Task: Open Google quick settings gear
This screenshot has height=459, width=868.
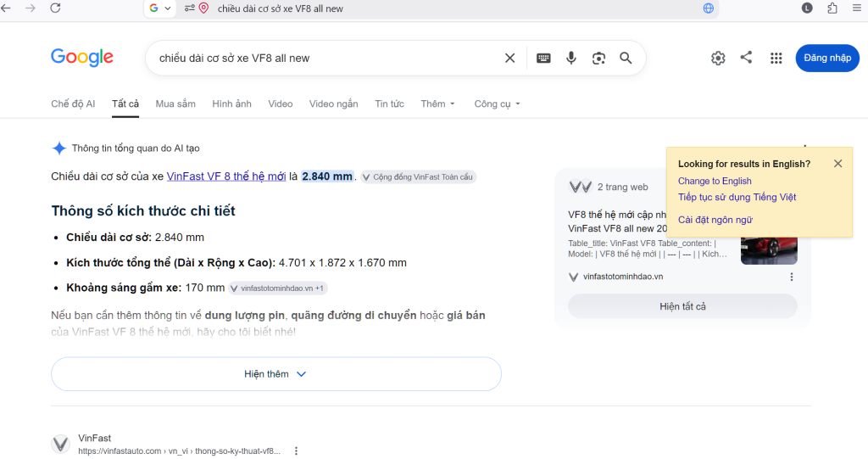Action: (718, 58)
